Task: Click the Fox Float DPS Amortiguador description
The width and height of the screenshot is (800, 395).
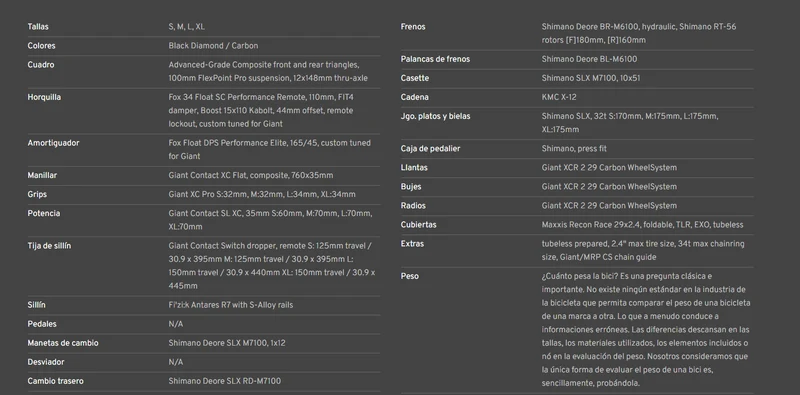Action: pyautogui.click(x=269, y=150)
